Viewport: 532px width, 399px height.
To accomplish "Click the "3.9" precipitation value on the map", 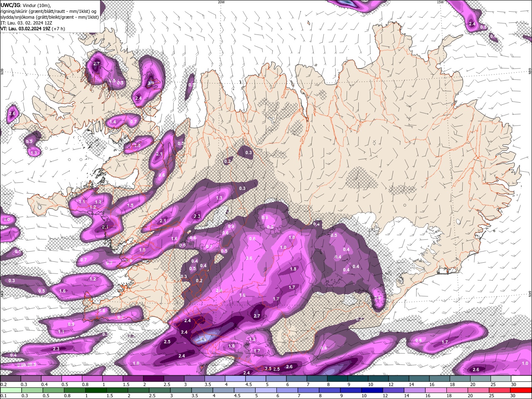I will click(x=151, y=83).
